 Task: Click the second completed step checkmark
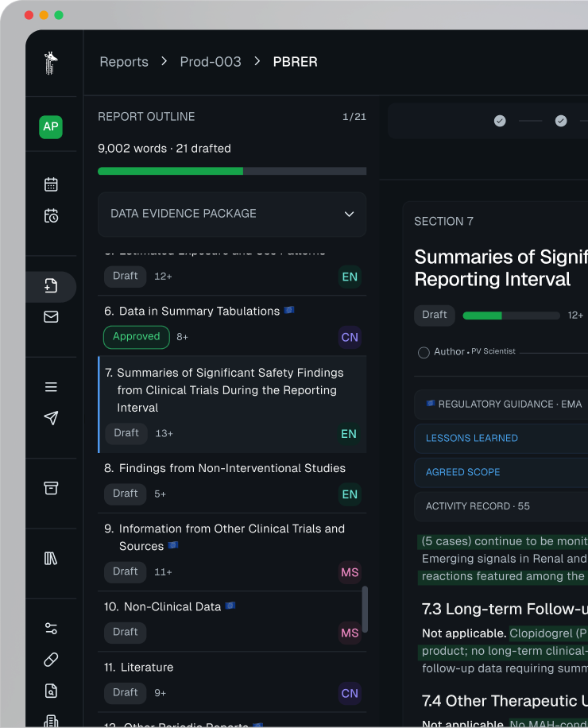pyautogui.click(x=561, y=121)
